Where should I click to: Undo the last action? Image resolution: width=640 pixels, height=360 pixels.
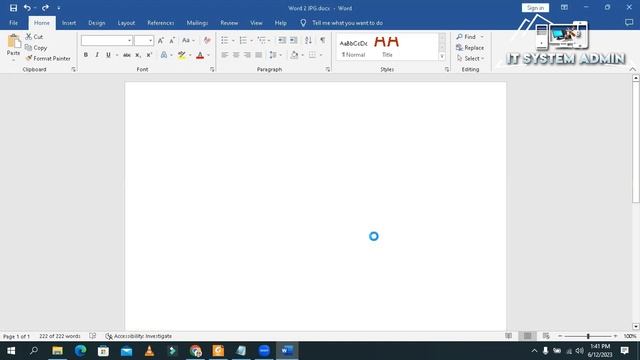27,8
